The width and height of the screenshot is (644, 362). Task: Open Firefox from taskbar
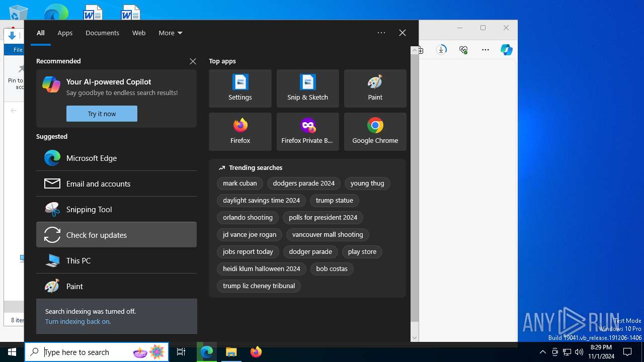coord(256,352)
